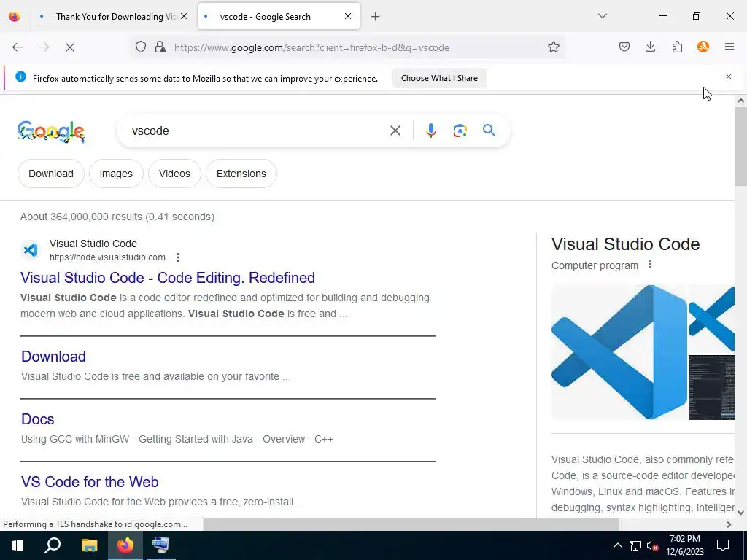Click the info icon in the notification bar
Image resolution: width=747 pixels, height=560 pixels.
click(20, 77)
